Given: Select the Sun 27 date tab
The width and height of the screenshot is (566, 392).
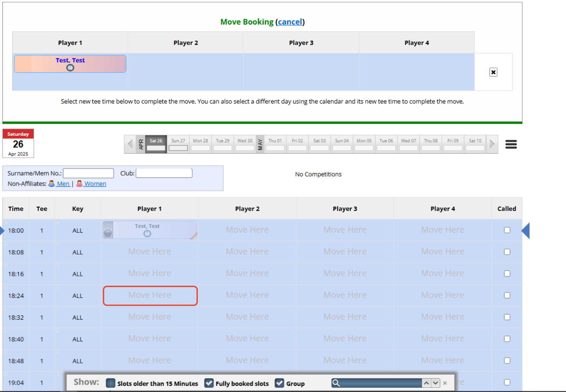Looking at the screenshot, I should pos(178,144).
